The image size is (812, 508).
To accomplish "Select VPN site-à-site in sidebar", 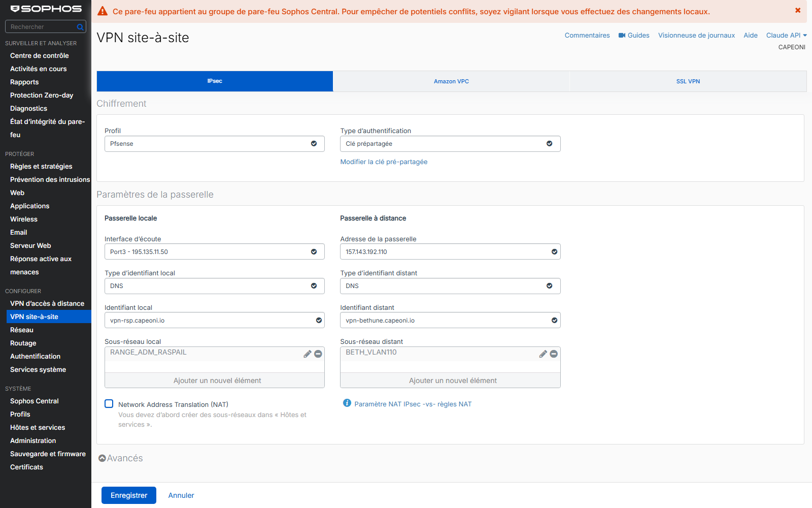I will pos(49,316).
